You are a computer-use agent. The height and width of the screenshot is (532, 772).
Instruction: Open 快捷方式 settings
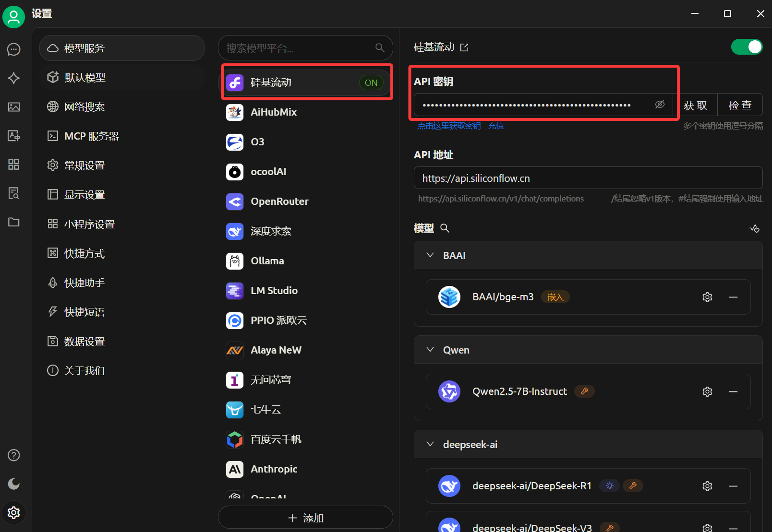click(x=122, y=253)
